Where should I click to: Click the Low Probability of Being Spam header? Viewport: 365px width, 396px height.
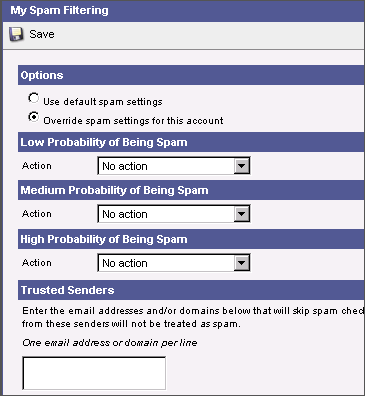(x=191, y=142)
